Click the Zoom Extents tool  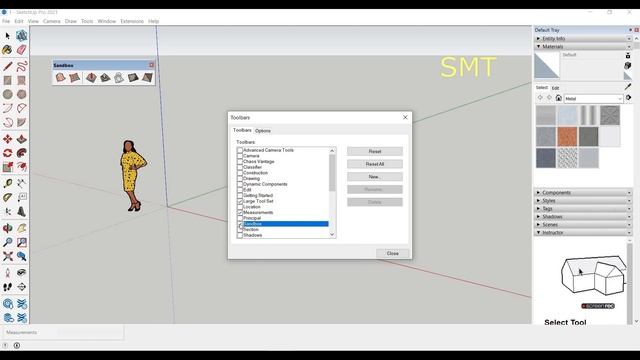point(8,256)
